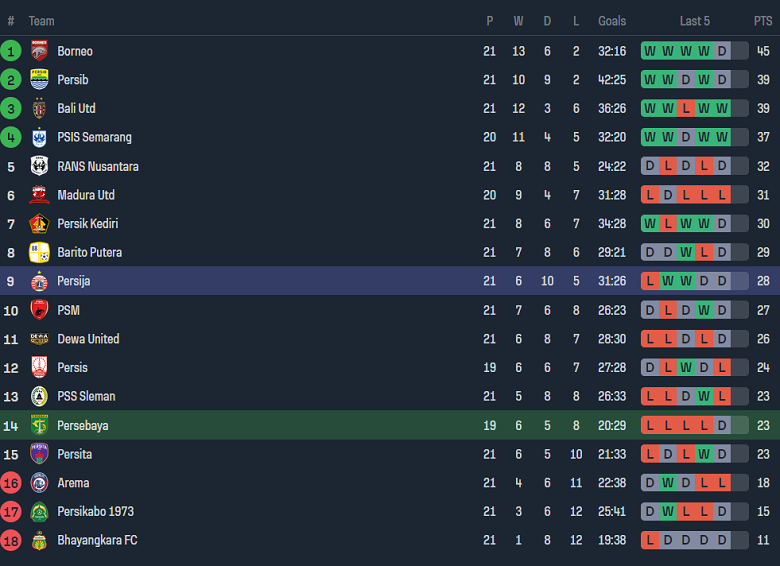Open the Arema team logo
This screenshot has width=780, height=566.
coord(39,483)
